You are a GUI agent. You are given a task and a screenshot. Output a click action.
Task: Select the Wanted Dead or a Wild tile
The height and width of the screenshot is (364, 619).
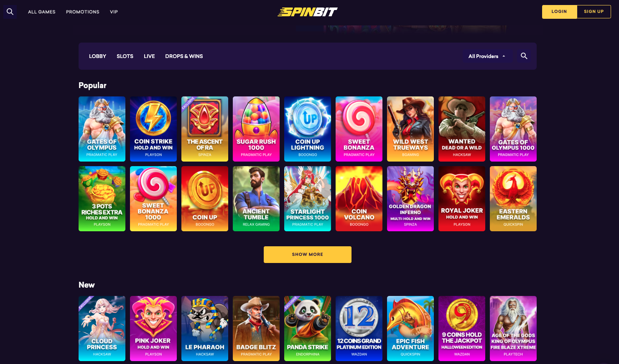[x=462, y=129]
